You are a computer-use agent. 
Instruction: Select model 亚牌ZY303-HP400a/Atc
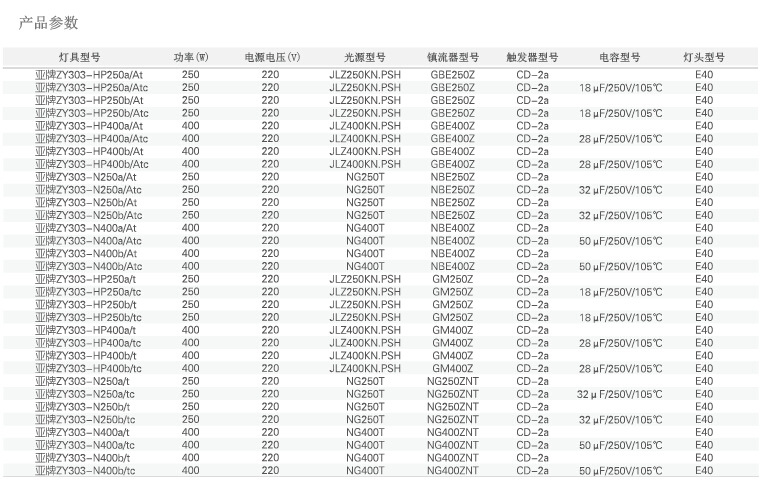pyautogui.click(x=91, y=139)
